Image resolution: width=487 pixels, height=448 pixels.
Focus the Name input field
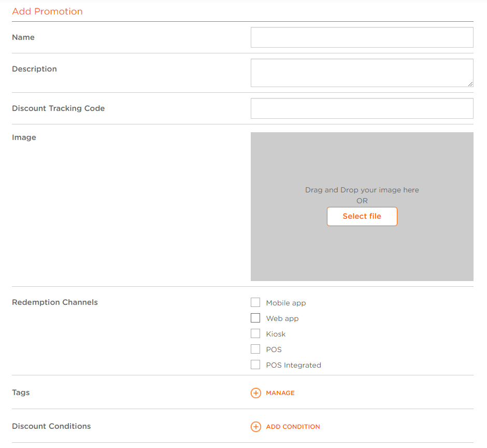pyautogui.click(x=362, y=37)
